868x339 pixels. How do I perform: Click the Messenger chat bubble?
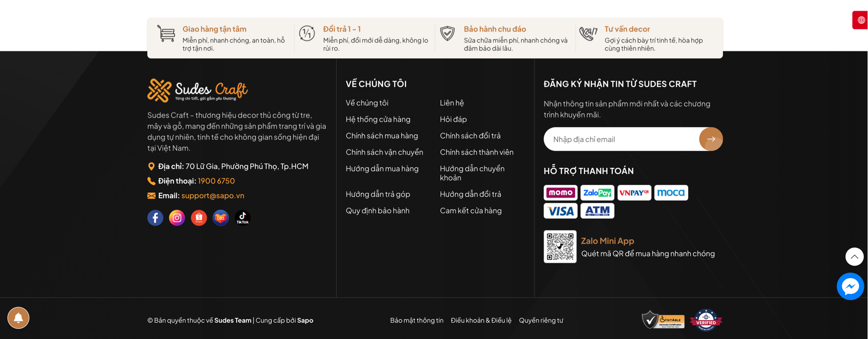850,286
